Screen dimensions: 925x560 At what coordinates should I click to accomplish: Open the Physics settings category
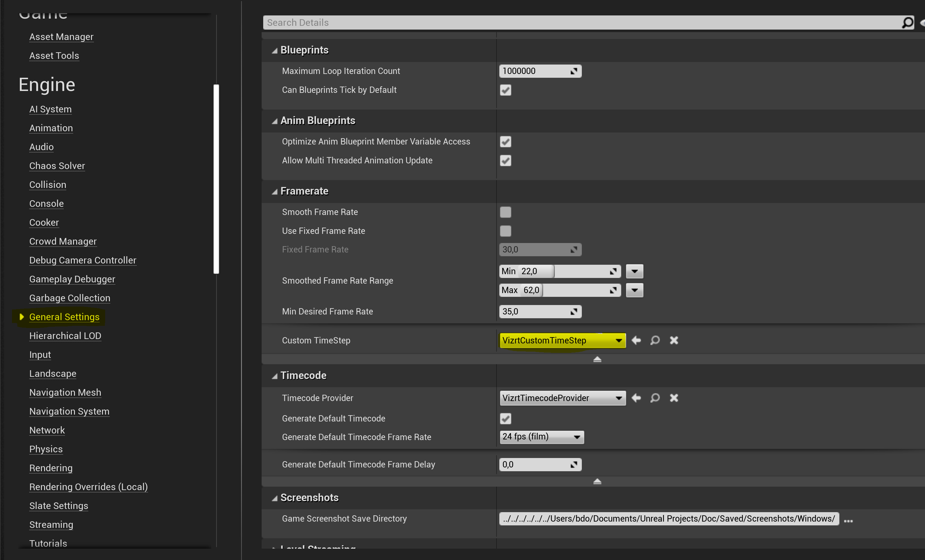(46, 449)
